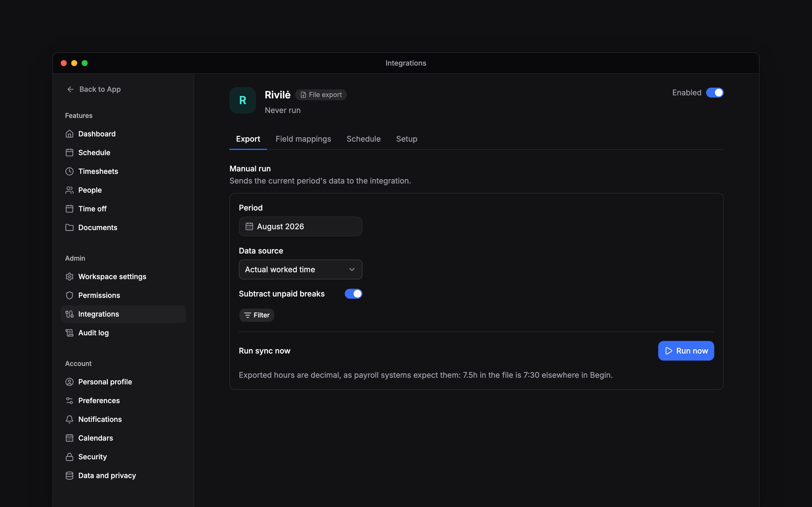Click the Dashboard home icon
The width and height of the screenshot is (812, 507).
click(70, 134)
